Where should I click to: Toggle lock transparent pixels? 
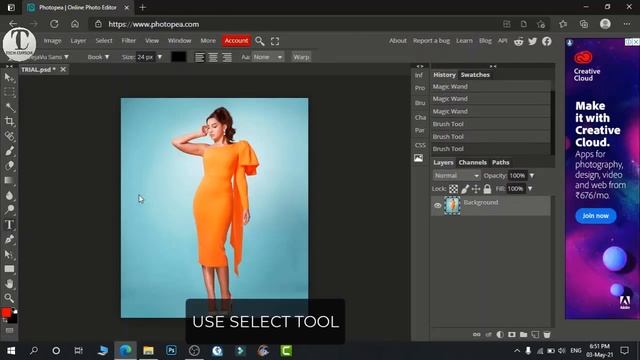[453, 189]
